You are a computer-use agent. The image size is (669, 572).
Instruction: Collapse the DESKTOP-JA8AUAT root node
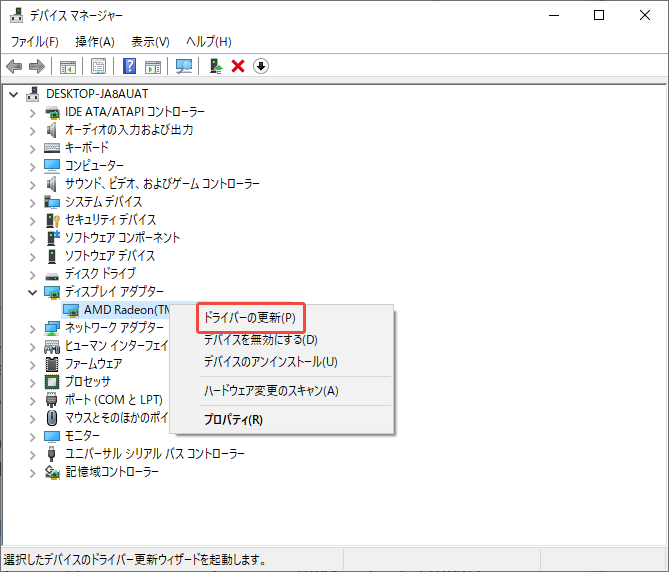(x=14, y=94)
